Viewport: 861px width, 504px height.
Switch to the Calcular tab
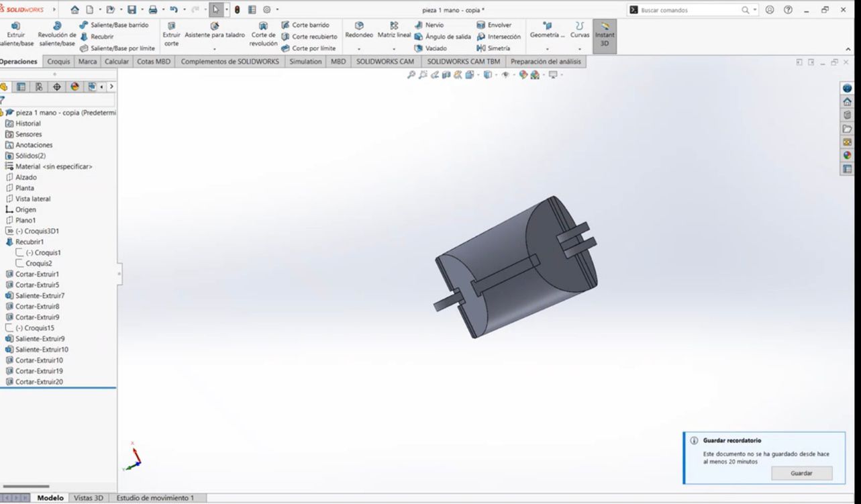(x=117, y=62)
